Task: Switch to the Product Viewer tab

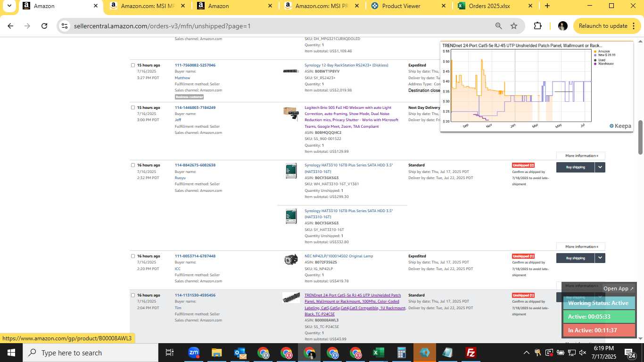Action: pyautogui.click(x=409, y=6)
